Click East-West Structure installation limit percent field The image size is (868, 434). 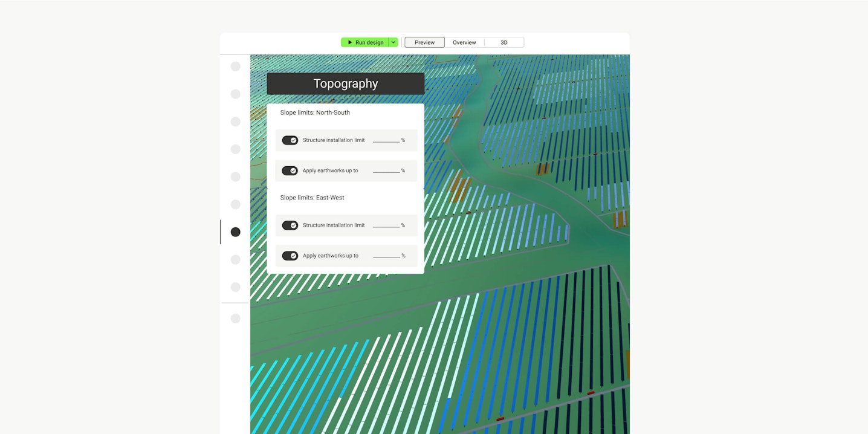386,225
